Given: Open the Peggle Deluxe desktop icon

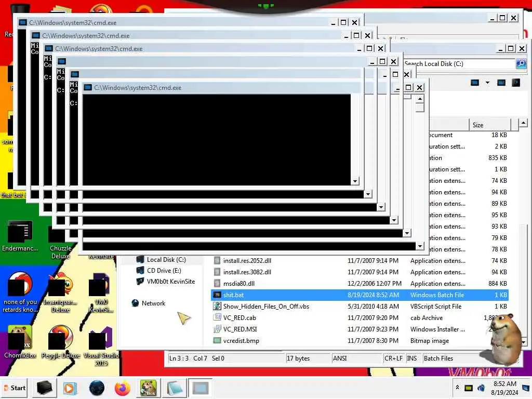Looking at the screenshot, I should click(x=61, y=341).
